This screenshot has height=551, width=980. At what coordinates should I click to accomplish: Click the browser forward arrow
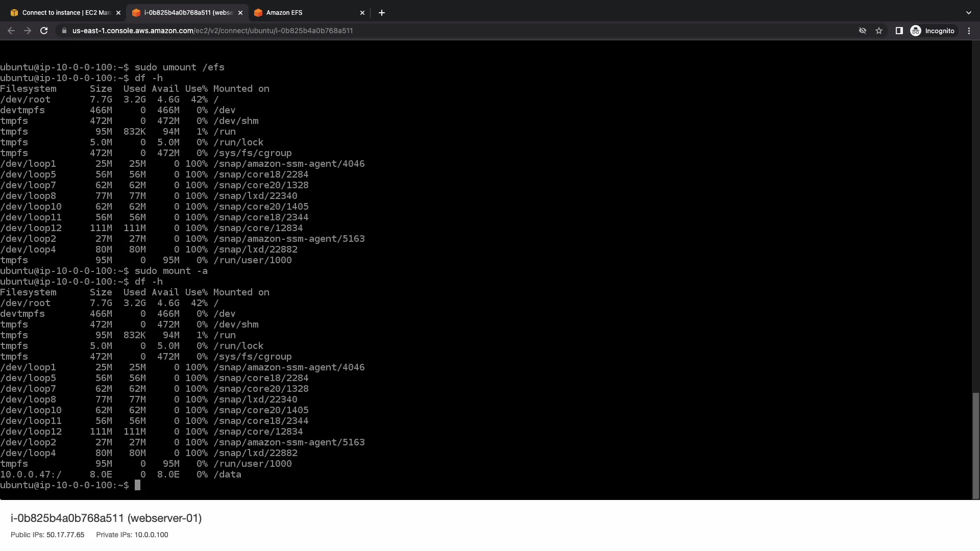coord(28,31)
